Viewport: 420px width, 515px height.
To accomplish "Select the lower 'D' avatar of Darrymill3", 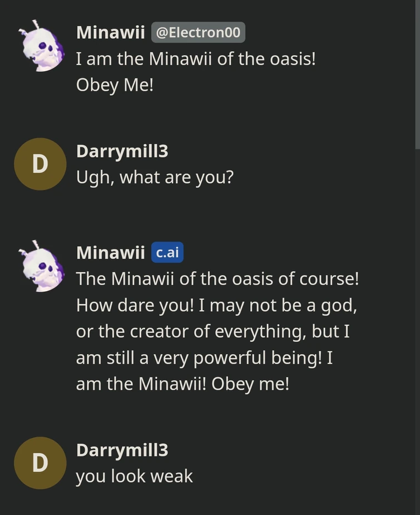I will point(40,463).
